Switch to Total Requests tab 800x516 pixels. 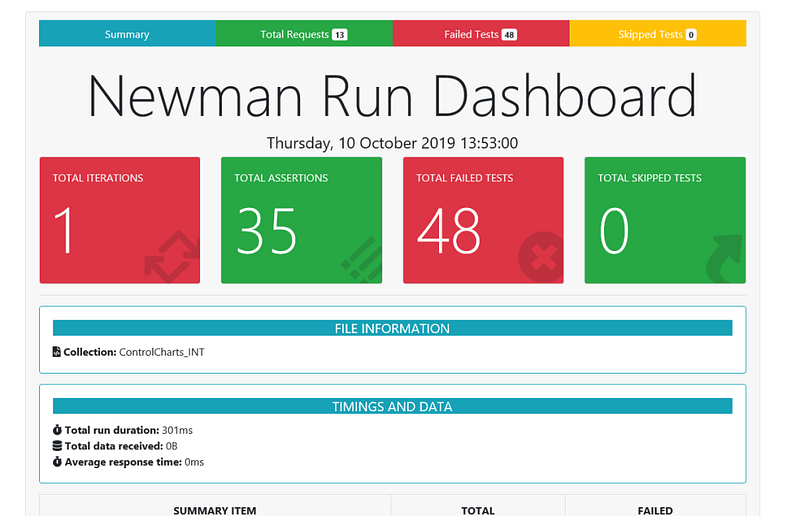click(304, 34)
